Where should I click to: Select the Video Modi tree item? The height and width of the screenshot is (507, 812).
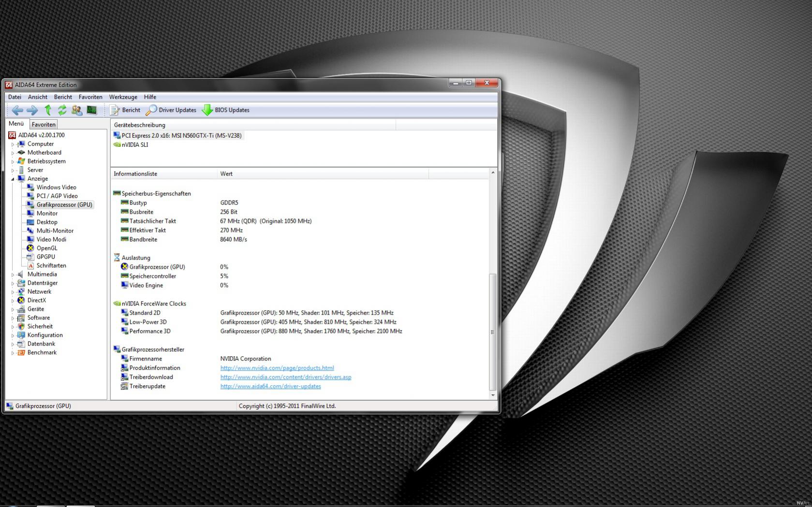click(x=51, y=240)
